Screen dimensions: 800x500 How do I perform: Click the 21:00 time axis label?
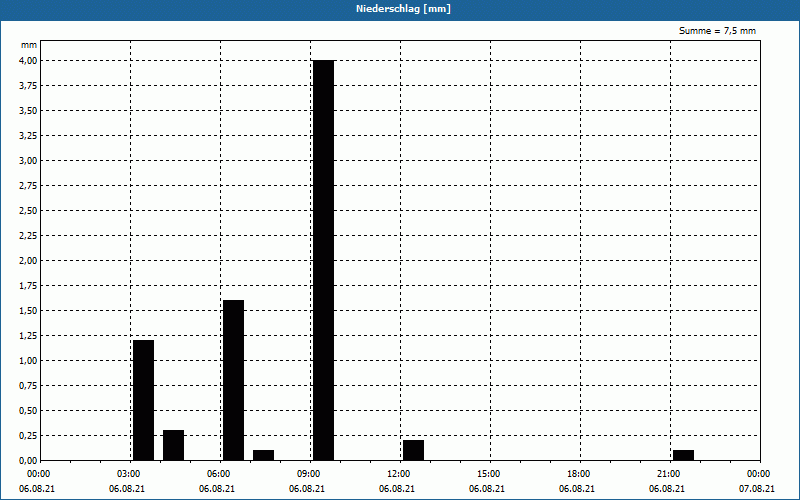[x=669, y=474]
